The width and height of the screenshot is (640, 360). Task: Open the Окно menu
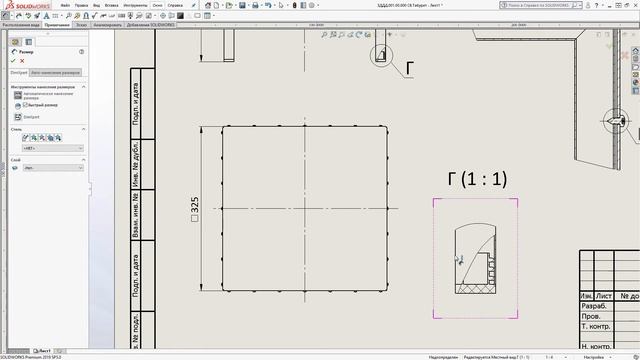coord(157,5)
